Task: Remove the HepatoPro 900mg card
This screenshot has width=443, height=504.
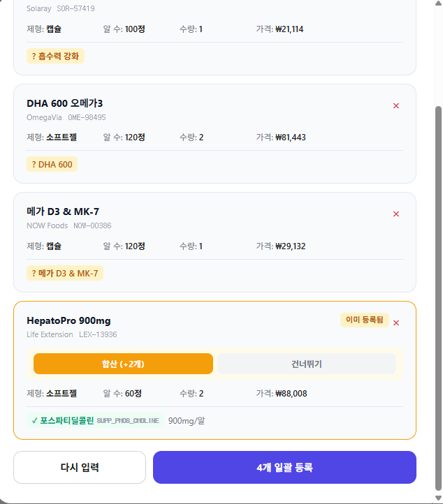Action: tap(396, 323)
